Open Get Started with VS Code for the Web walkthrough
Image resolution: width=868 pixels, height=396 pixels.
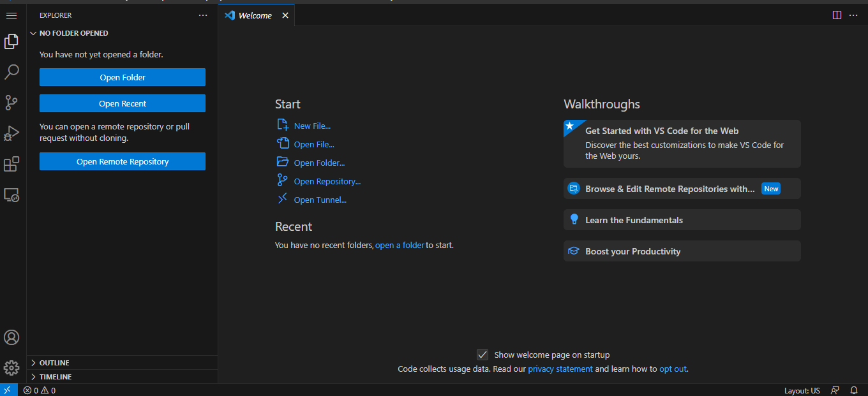pyautogui.click(x=682, y=143)
